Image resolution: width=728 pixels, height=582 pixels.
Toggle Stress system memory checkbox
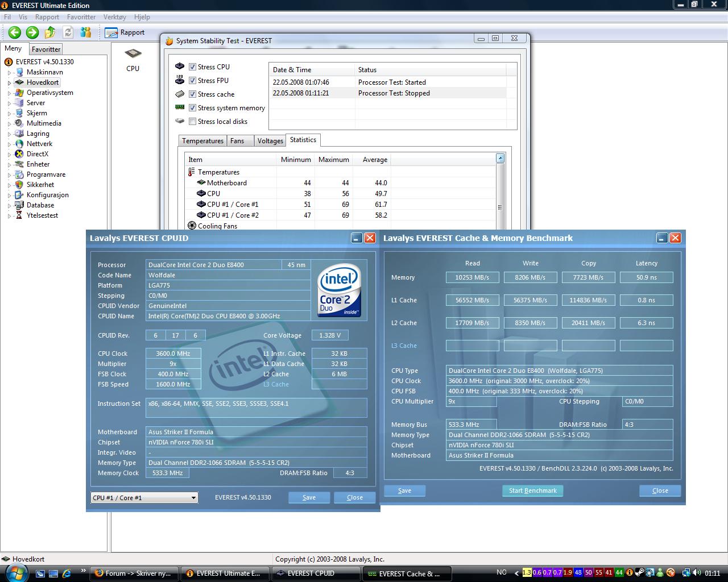pyautogui.click(x=193, y=107)
